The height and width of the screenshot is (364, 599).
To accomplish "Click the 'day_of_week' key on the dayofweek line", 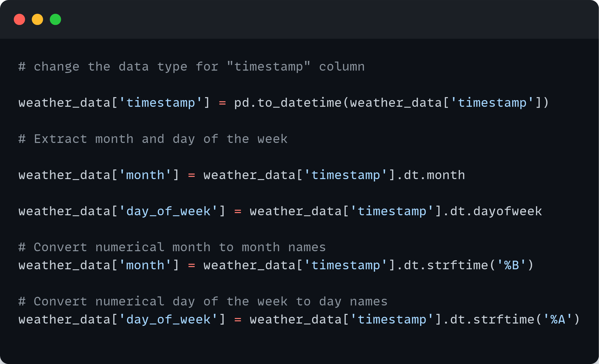I will coord(168,211).
